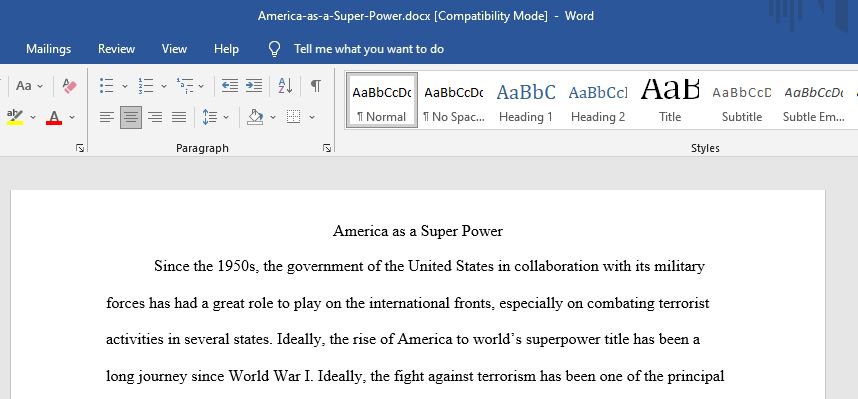Open the line spacing dropdown arrow
The height and width of the screenshot is (399, 858).
click(x=226, y=117)
